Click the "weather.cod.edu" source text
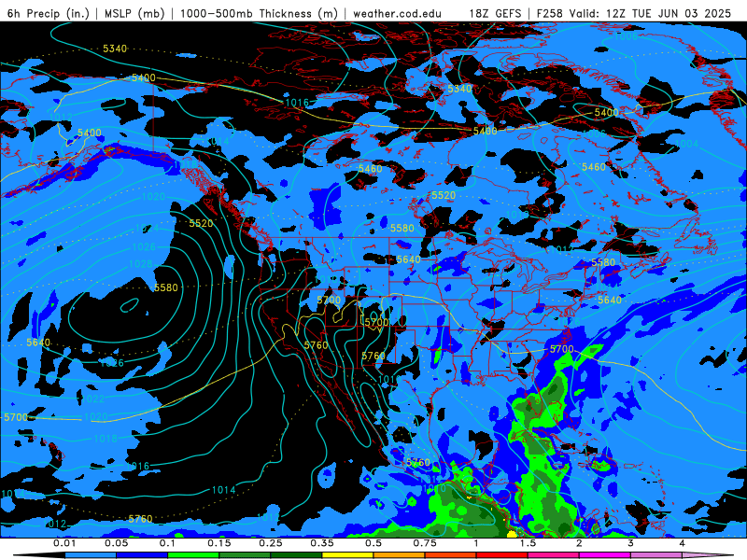This screenshot has width=747, height=560. click(397, 13)
